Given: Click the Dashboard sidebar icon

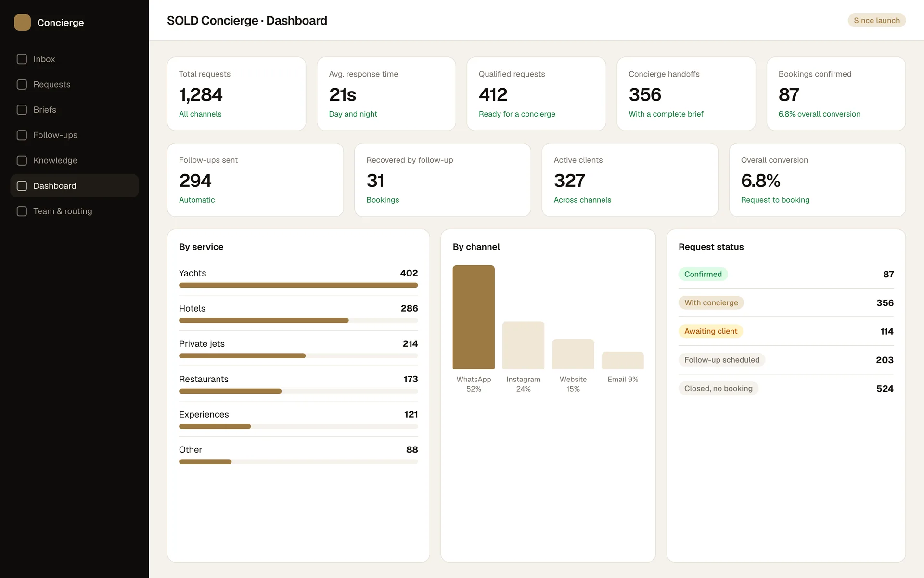Looking at the screenshot, I should tap(22, 186).
